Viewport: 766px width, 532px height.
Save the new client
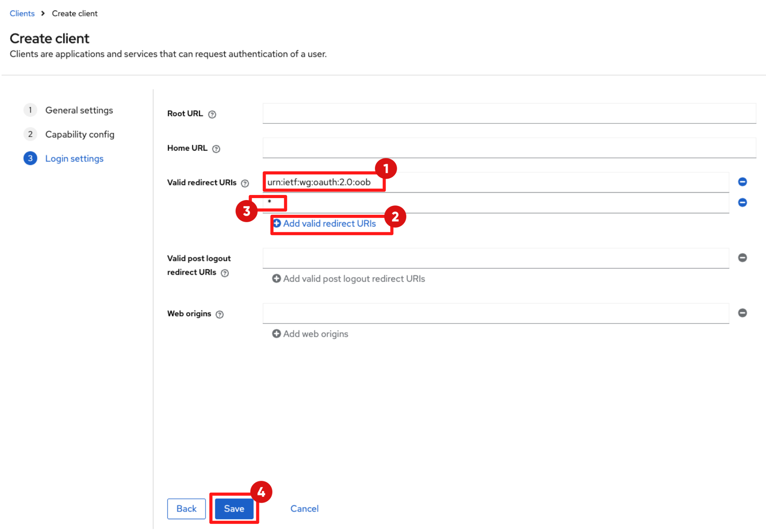coord(234,509)
